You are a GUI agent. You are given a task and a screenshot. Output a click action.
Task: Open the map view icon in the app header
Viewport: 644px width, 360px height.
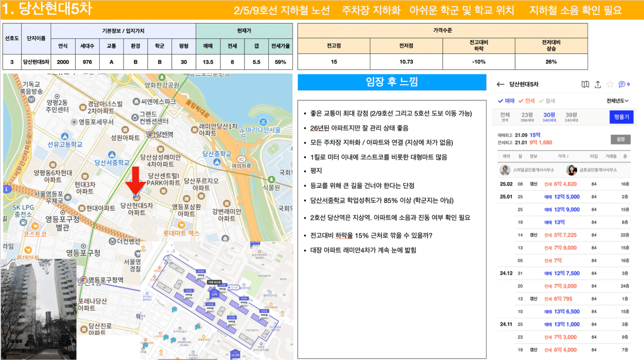585,84
